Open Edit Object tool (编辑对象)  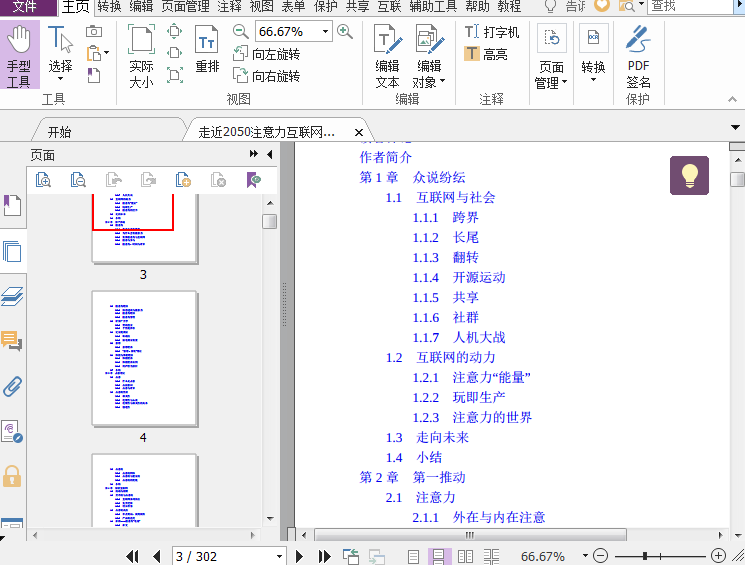click(429, 57)
